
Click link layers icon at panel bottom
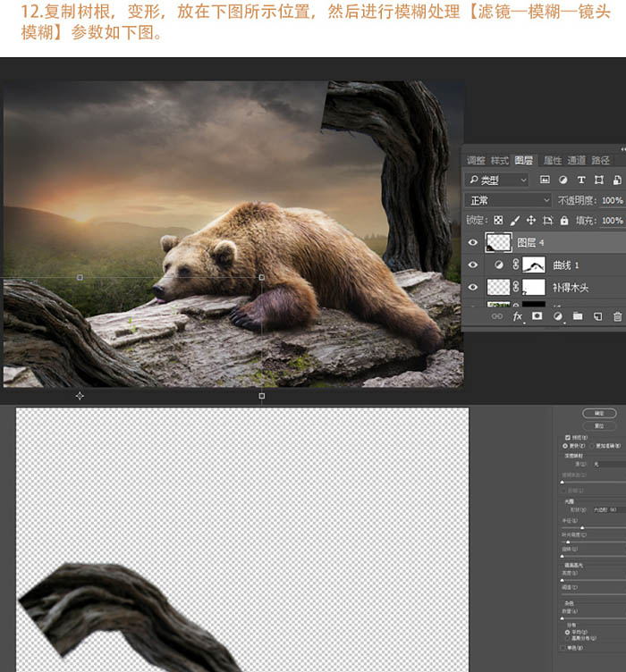coord(496,316)
